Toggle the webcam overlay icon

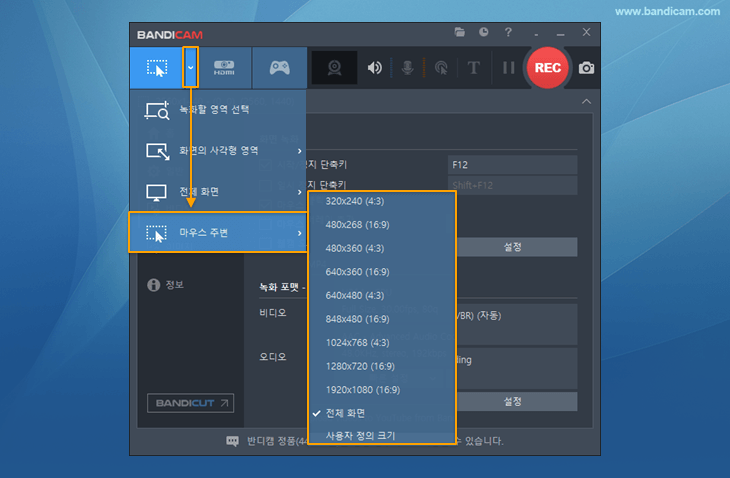pos(334,67)
